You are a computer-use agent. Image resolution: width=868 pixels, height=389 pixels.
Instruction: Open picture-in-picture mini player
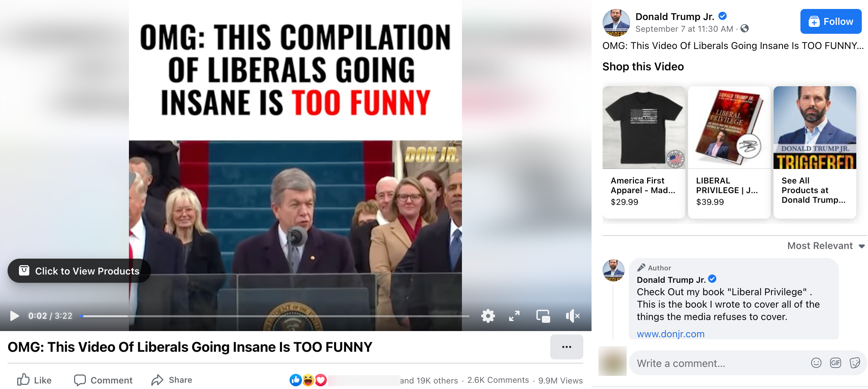point(543,316)
